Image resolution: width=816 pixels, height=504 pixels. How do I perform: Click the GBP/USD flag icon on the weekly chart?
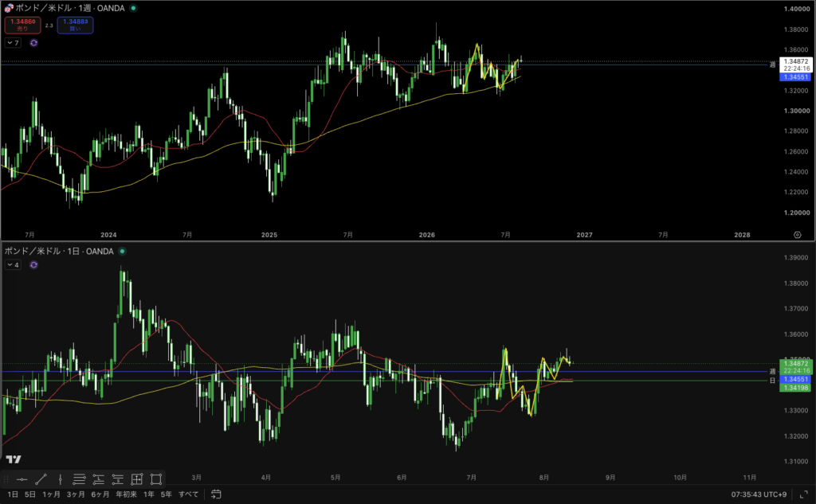coord(9,8)
